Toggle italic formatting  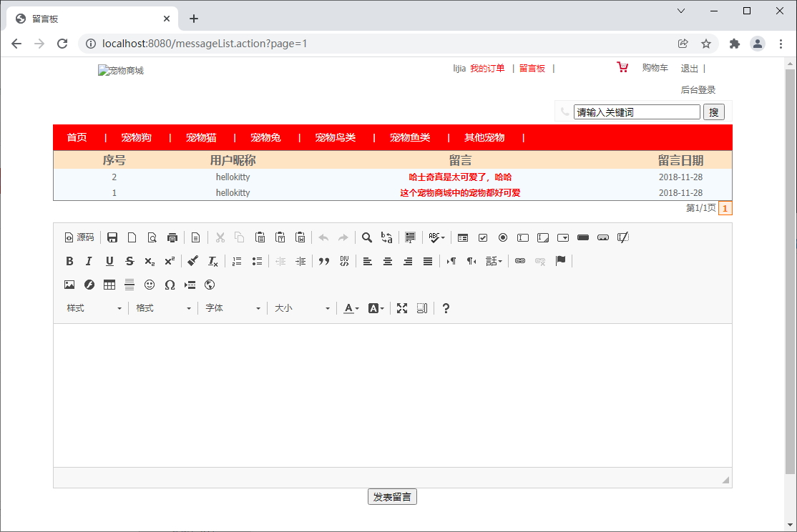click(x=89, y=261)
